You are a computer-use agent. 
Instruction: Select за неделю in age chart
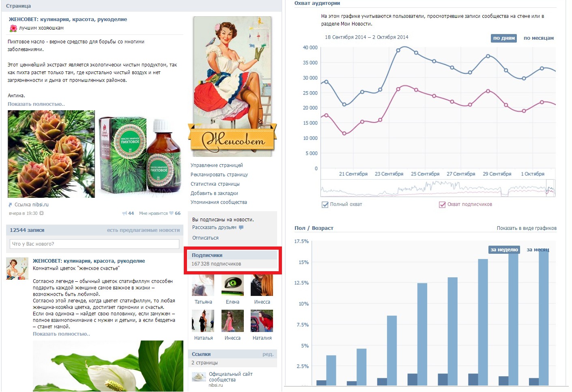tap(504, 250)
